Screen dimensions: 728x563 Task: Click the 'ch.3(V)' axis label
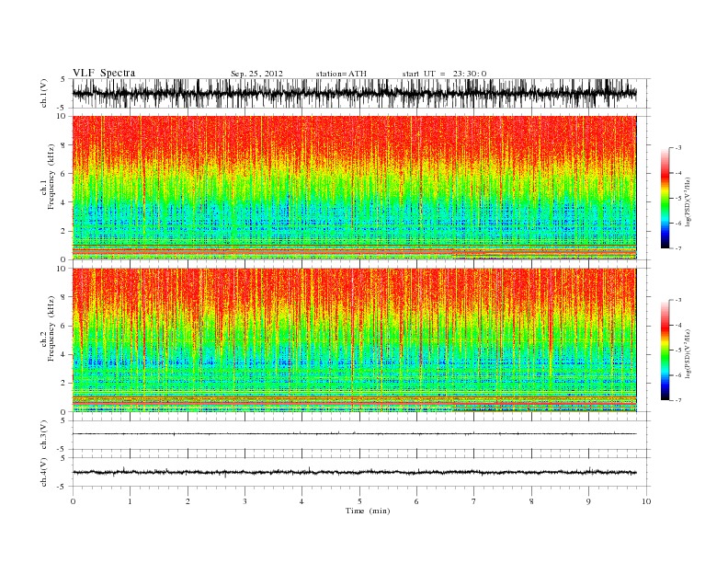pyautogui.click(x=44, y=435)
